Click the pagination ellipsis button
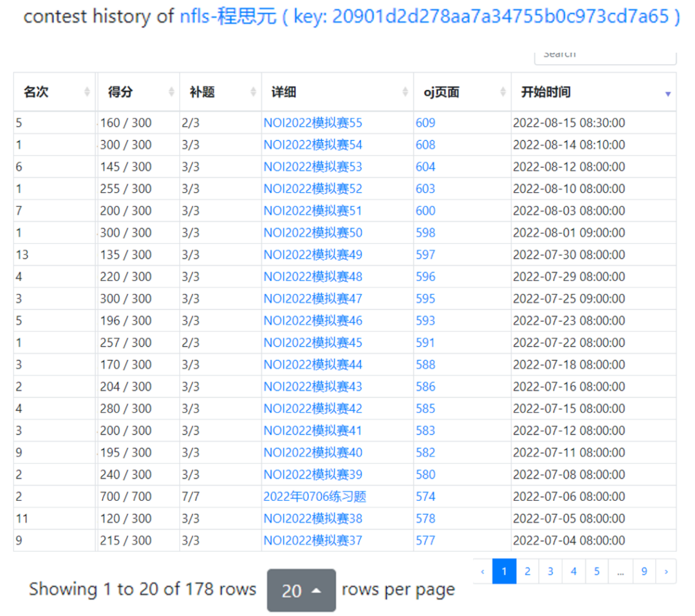Viewport: 695px width, 616px height. coord(620,571)
